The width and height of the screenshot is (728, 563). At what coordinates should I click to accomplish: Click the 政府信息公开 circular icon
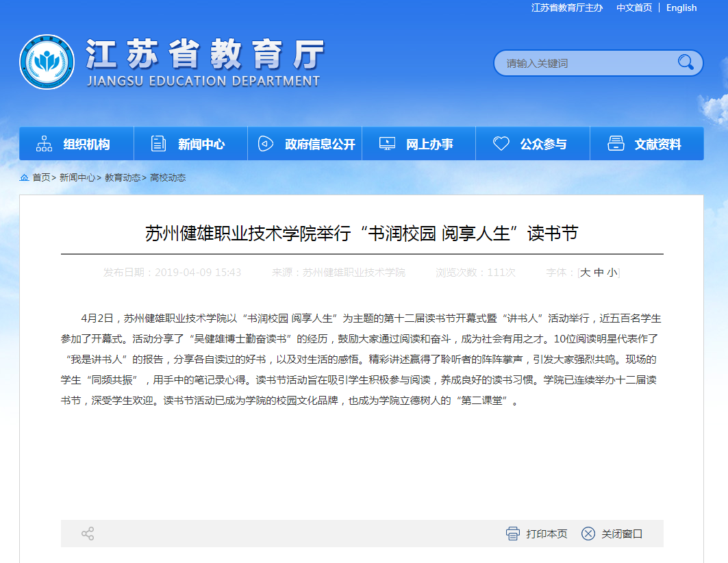(266, 144)
